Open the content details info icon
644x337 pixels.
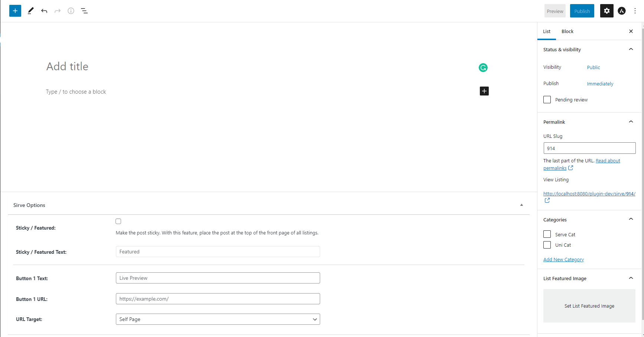click(71, 11)
